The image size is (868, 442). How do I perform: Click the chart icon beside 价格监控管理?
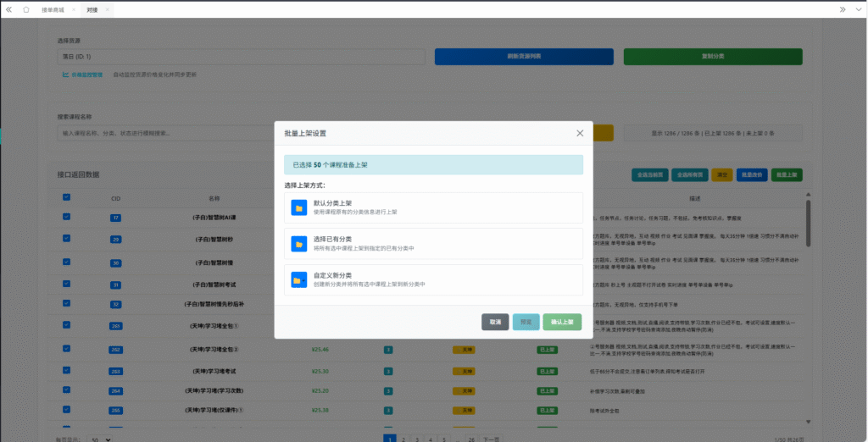(65, 75)
